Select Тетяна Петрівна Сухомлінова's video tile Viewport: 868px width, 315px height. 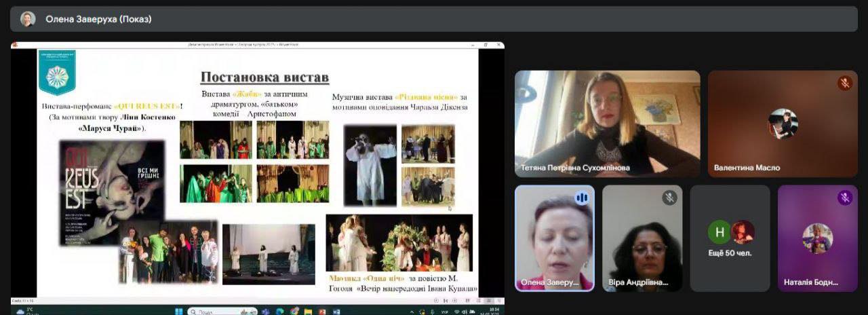click(607, 124)
